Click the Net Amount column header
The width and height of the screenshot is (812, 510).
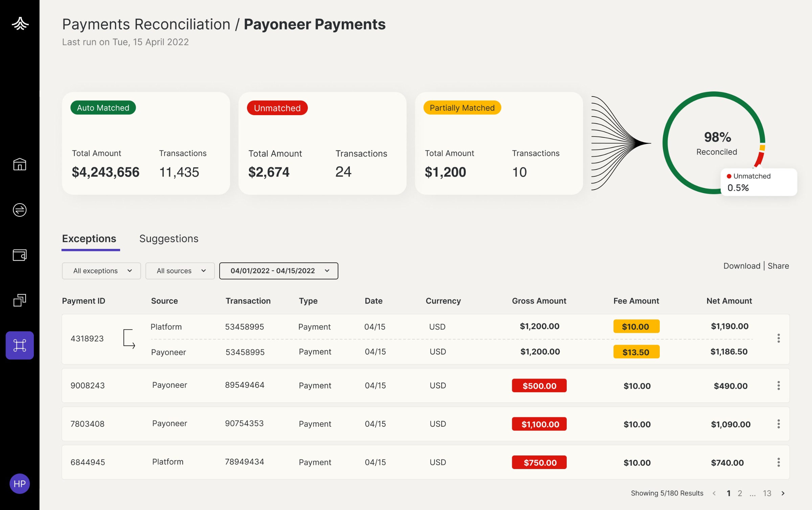729,301
